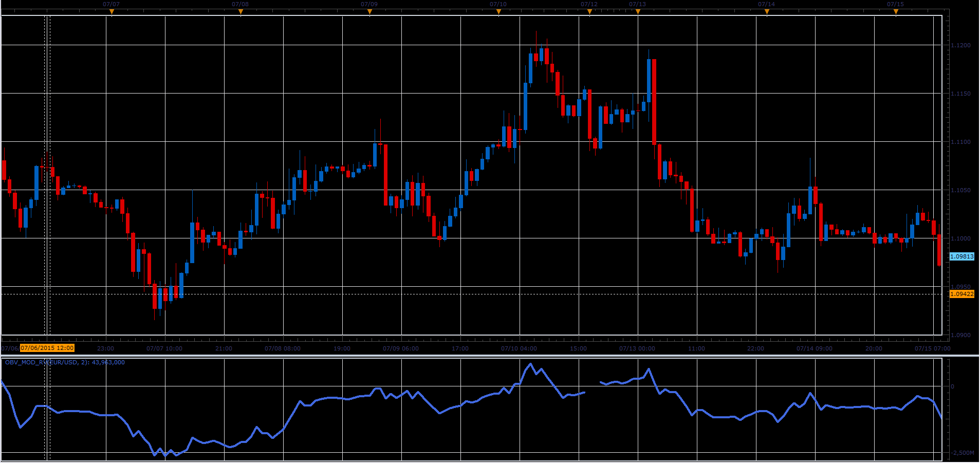Click the orange day marker under 07/12

tap(589, 12)
